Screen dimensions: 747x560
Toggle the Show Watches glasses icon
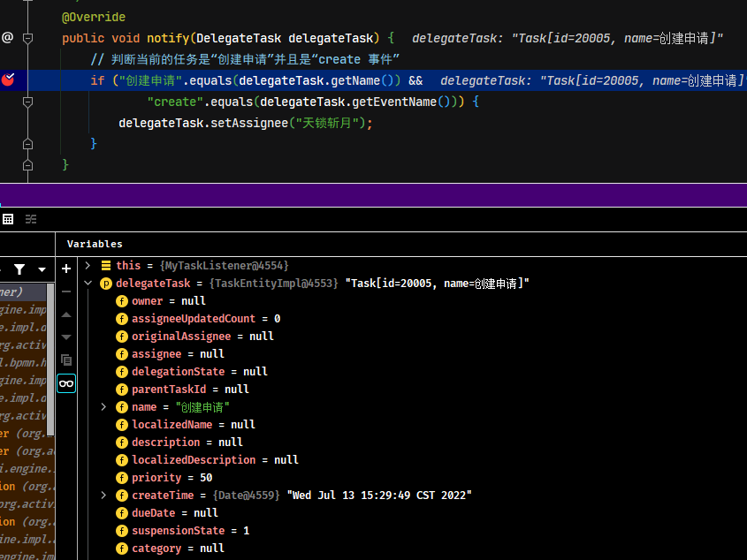click(66, 383)
